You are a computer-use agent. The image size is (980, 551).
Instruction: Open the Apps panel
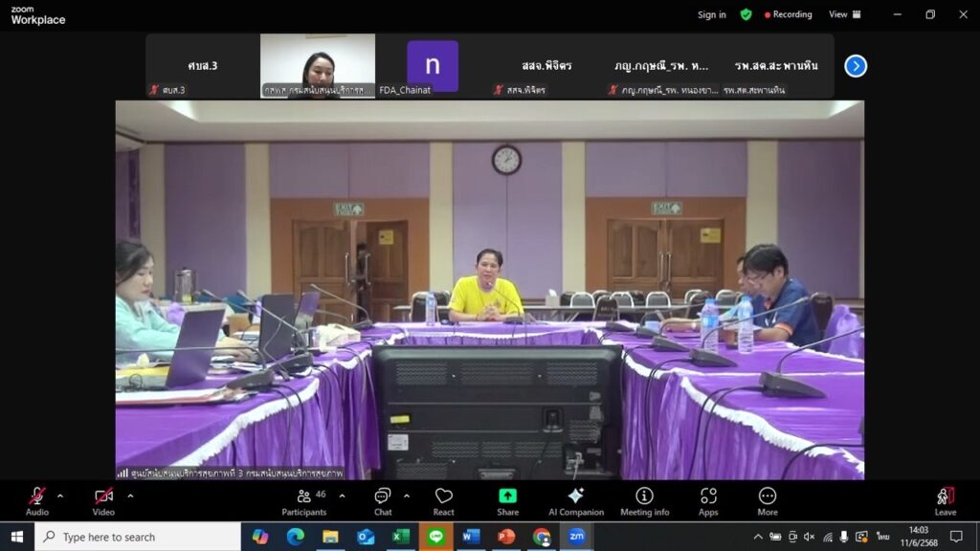tap(708, 500)
